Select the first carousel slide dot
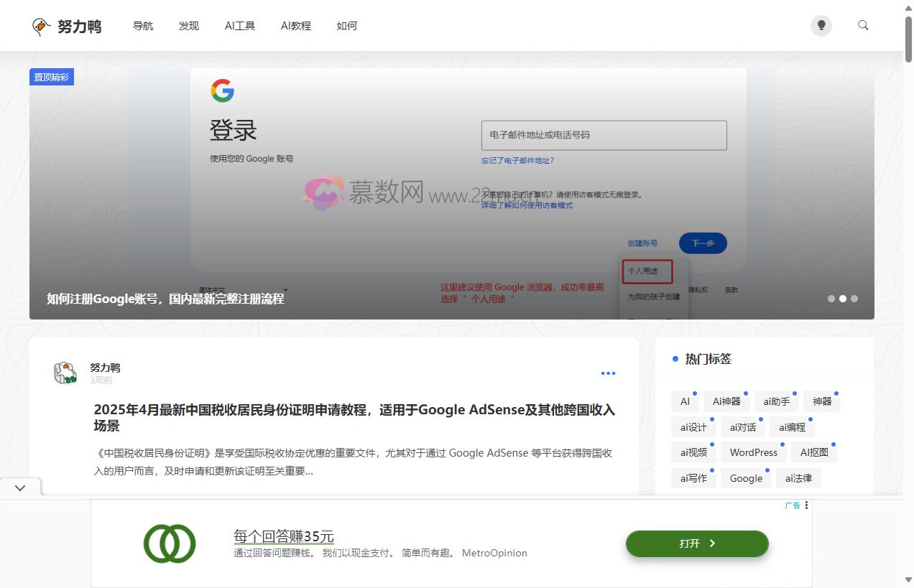This screenshot has width=914, height=588. (831, 299)
